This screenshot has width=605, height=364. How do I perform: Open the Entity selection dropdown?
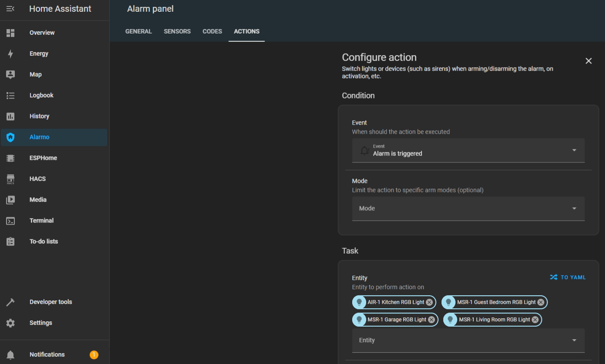click(468, 340)
